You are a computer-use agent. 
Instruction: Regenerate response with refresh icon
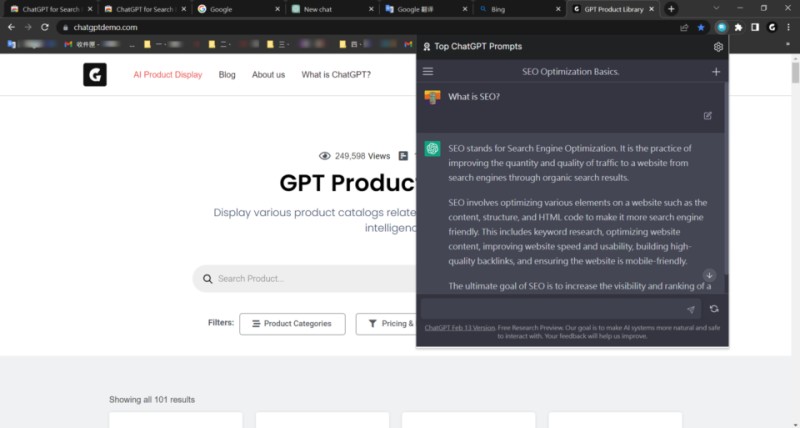pos(714,309)
